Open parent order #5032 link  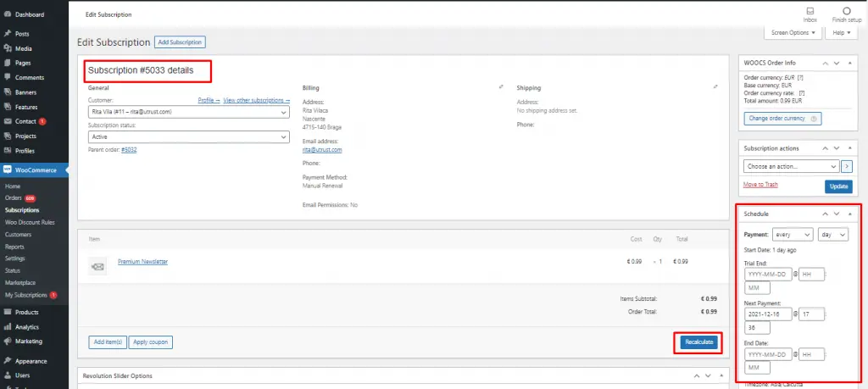[129, 149]
